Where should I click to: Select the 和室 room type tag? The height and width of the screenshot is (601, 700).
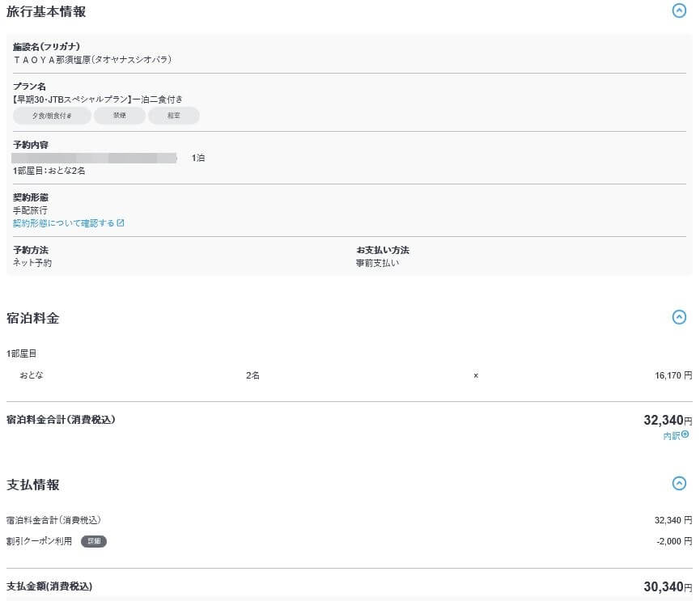[x=173, y=116]
